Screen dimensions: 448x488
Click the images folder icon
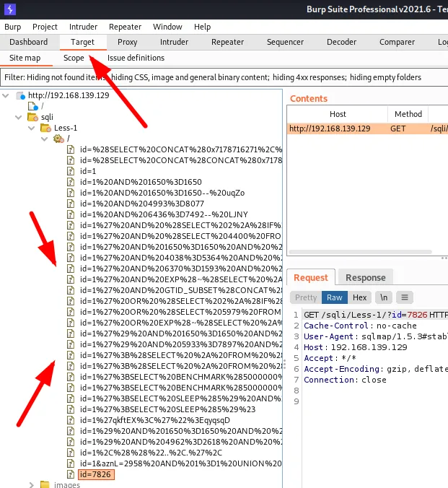tap(45, 484)
